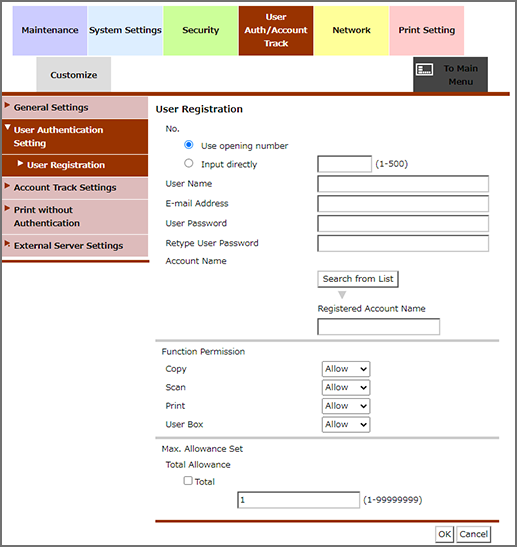This screenshot has width=517, height=547.
Task: Click the Search from List button
Action: pyautogui.click(x=358, y=279)
